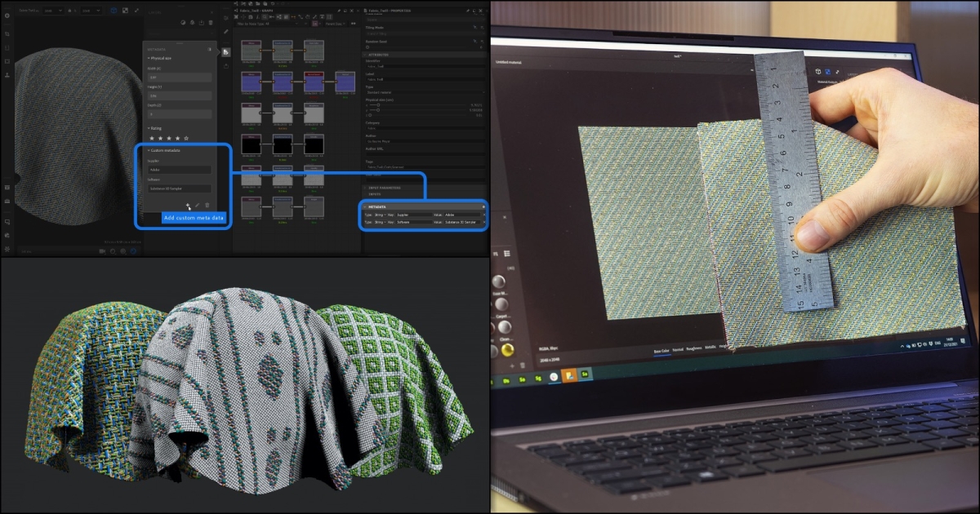Viewport: 980px width, 514px height.
Task: Select the gold material sphere thumbnail
Action: [508, 350]
